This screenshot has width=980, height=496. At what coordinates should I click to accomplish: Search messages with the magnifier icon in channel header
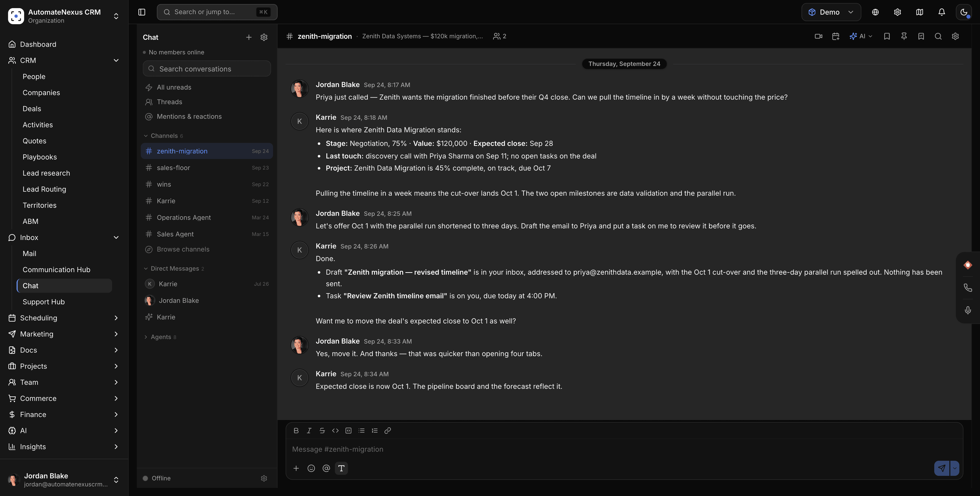(938, 36)
